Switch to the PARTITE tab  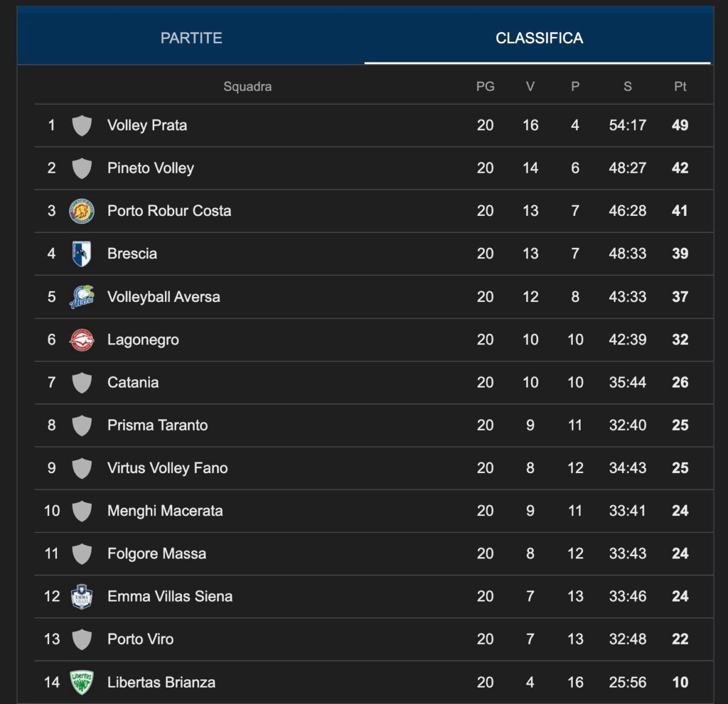tap(191, 38)
